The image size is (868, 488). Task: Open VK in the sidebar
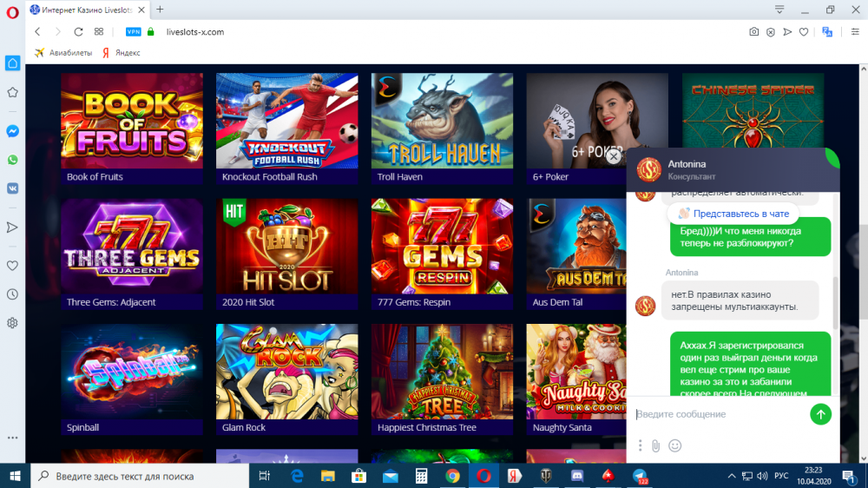pos(12,188)
